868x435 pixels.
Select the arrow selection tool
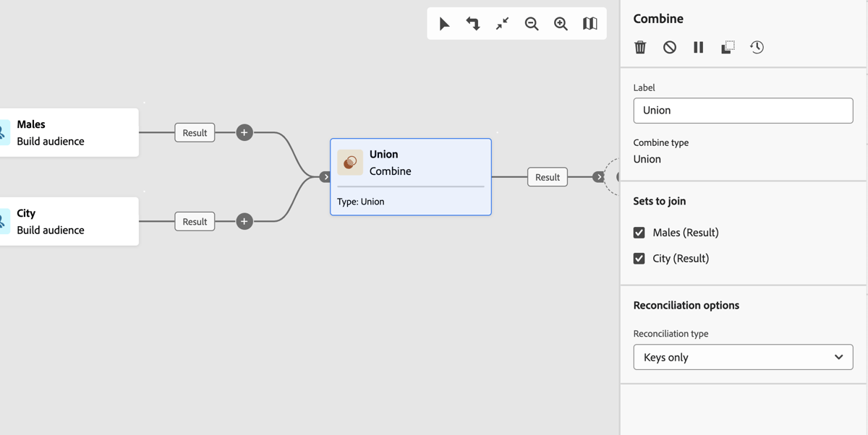[444, 24]
